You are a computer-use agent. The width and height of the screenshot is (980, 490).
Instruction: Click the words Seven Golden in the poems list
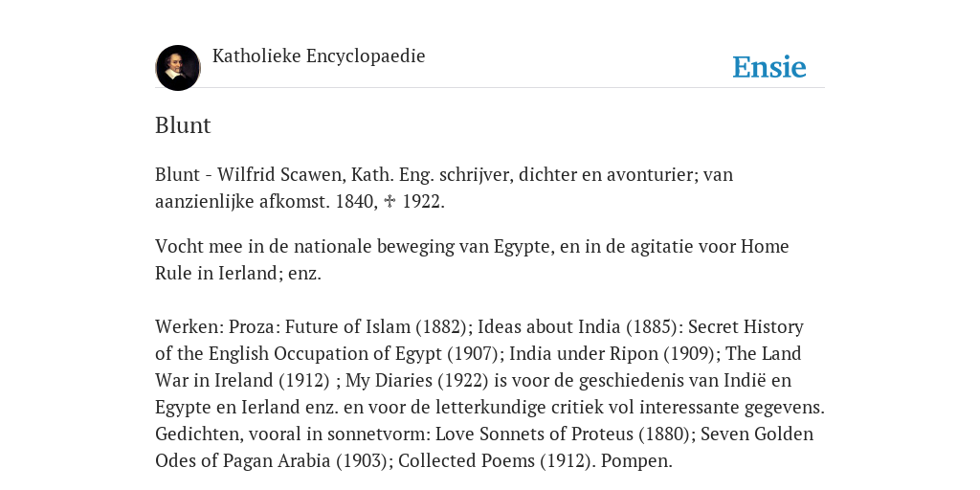tap(757, 434)
